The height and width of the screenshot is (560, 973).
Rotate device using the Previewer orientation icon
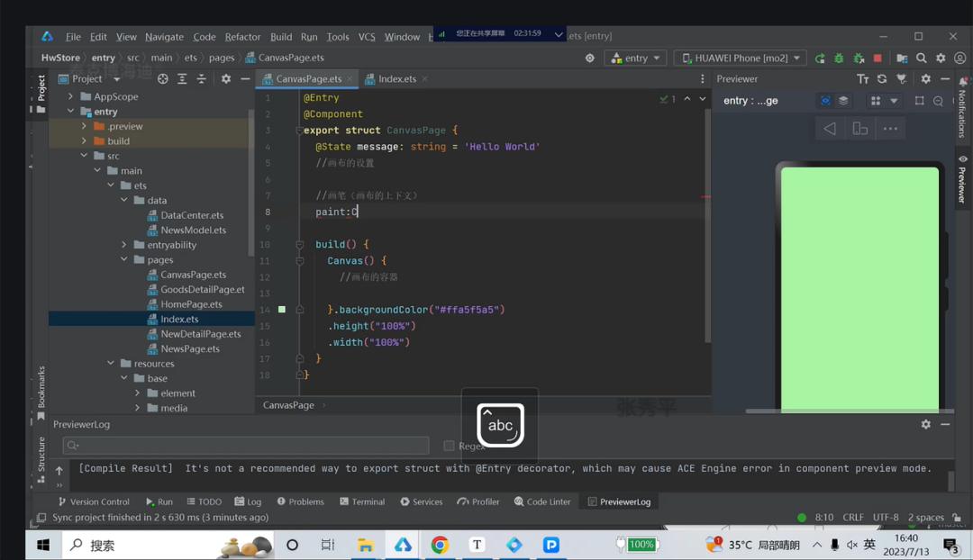pos(860,129)
